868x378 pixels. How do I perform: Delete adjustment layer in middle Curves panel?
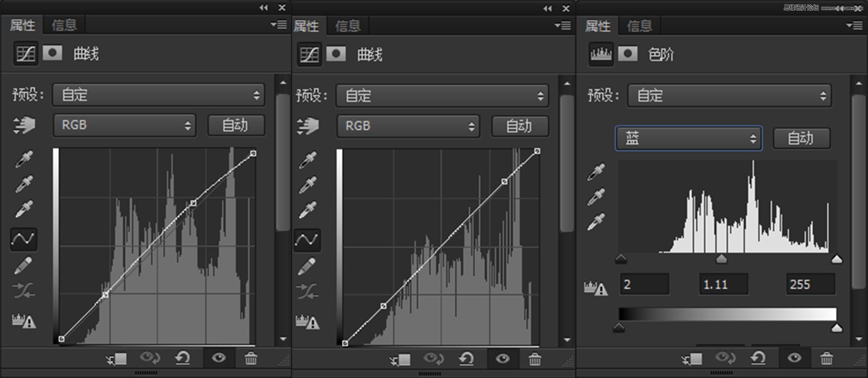coord(535,359)
